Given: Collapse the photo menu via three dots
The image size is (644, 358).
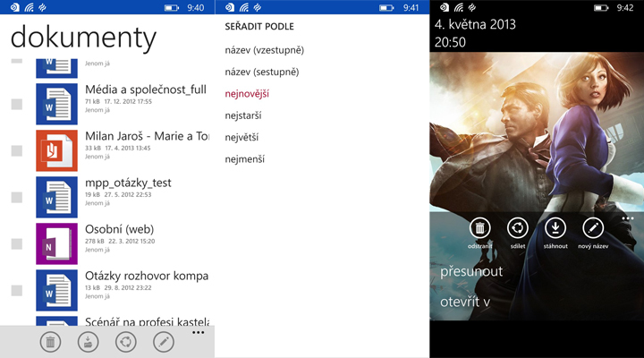Looking at the screenshot, I should [627, 218].
